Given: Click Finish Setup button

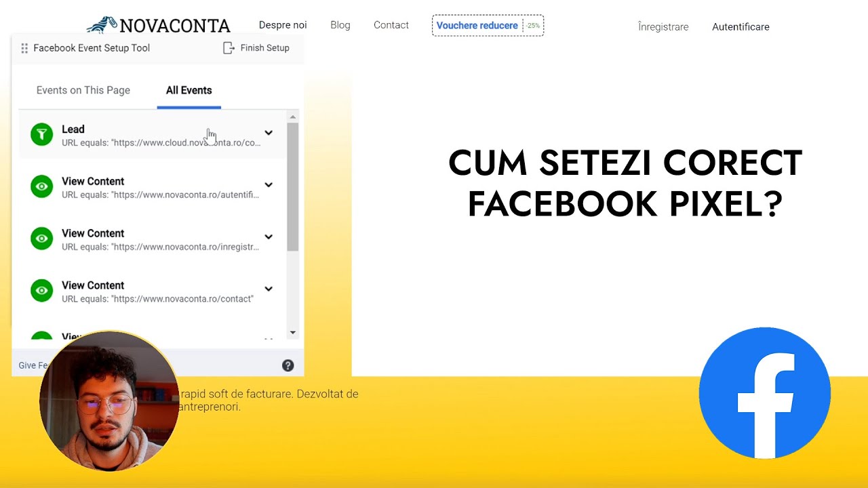Looking at the screenshot, I should 256,48.
